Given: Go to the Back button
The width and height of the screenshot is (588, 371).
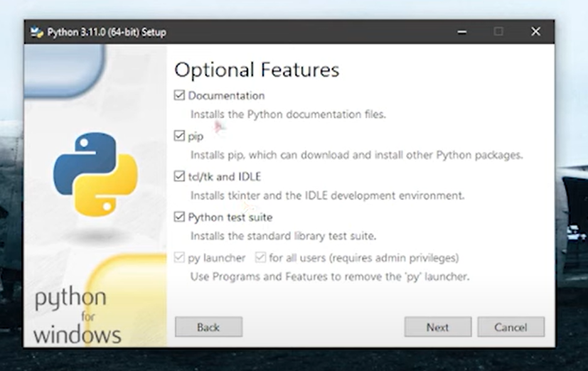Looking at the screenshot, I should [208, 327].
